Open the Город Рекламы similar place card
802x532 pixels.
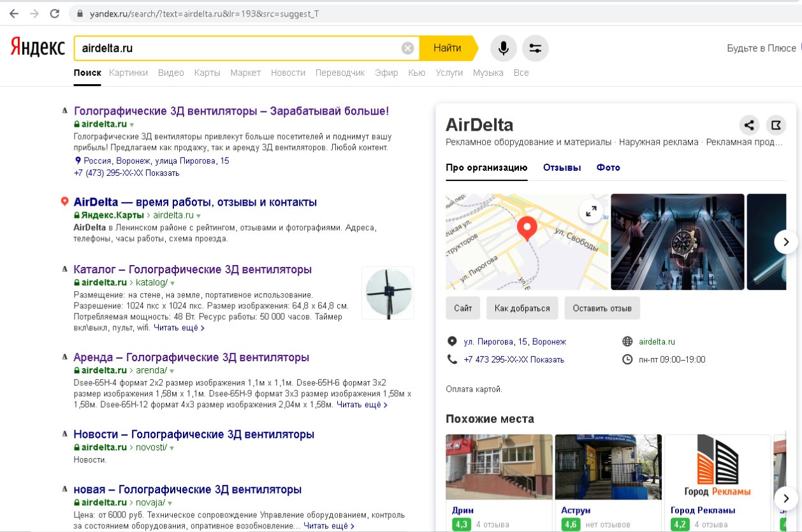click(x=718, y=483)
